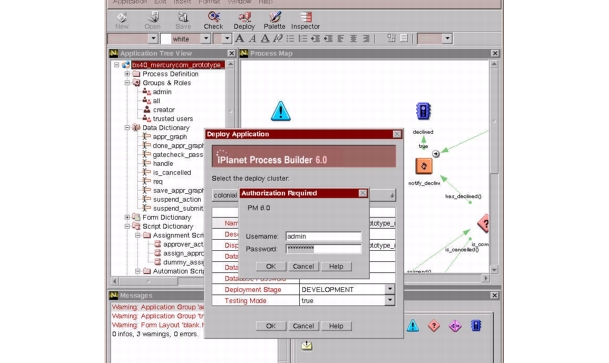This screenshot has width=609, height=363.
Task: Click the align right formatting icon
Action: pos(366,38)
